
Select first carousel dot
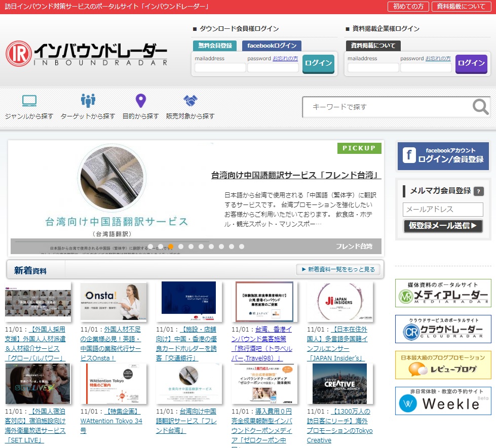(x=150, y=247)
